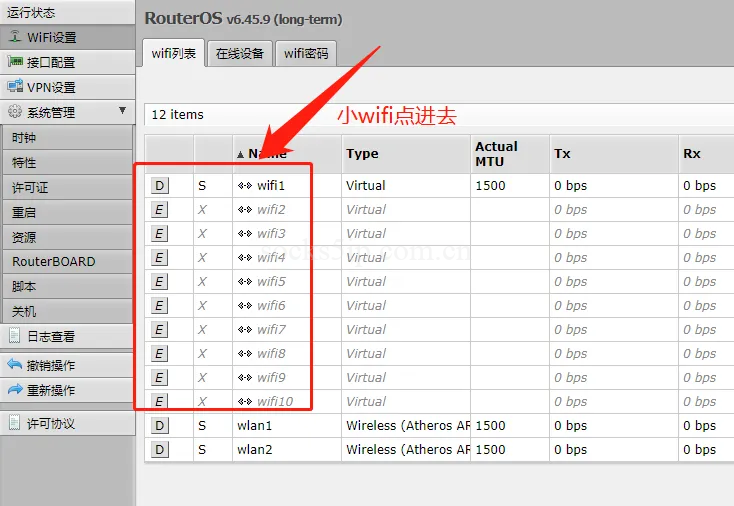Click the 重新操作 redo arrow icon
This screenshot has width=734, height=506.
[15, 390]
